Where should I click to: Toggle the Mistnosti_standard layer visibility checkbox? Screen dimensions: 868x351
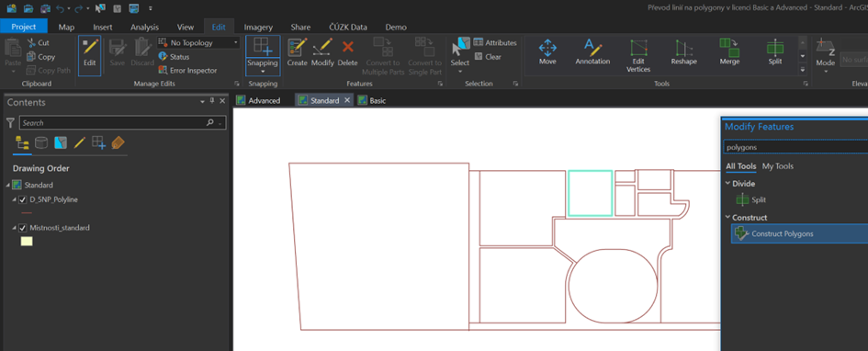click(23, 228)
